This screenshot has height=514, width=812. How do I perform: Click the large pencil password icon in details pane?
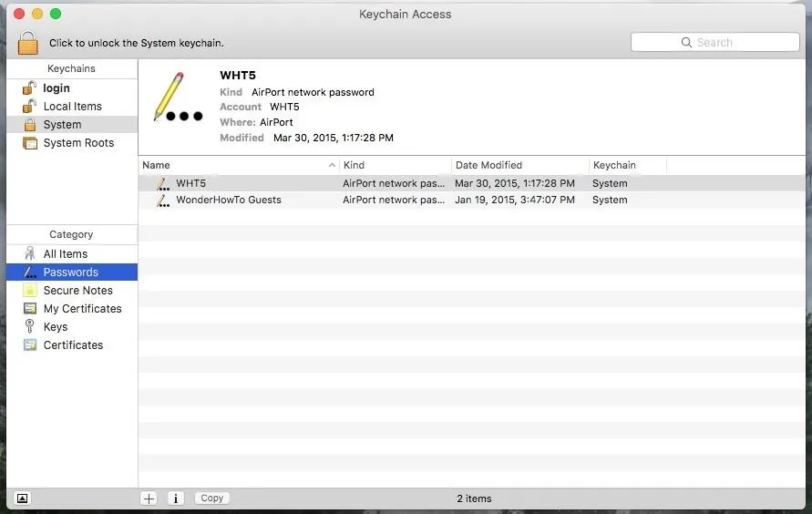(x=178, y=98)
